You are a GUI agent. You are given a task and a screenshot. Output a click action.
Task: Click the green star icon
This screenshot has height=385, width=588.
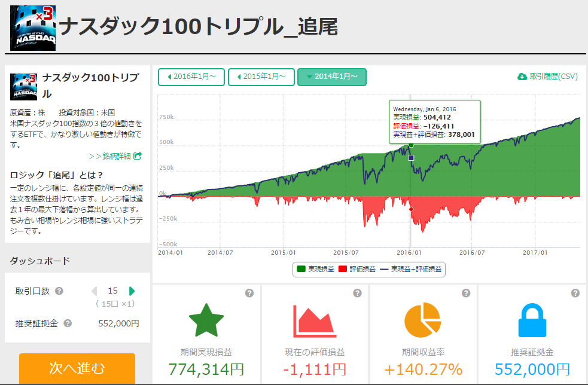tap(206, 320)
